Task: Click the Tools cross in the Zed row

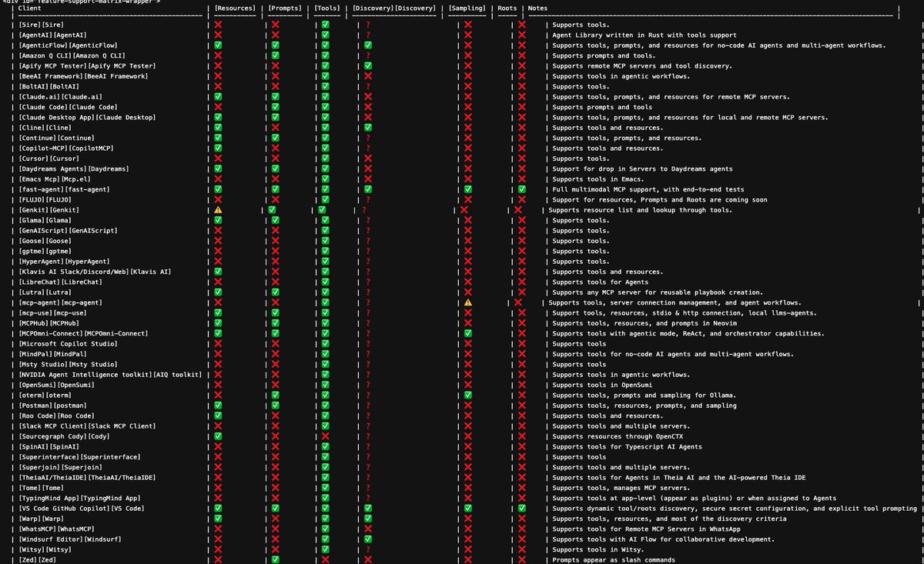Action: tap(326, 559)
